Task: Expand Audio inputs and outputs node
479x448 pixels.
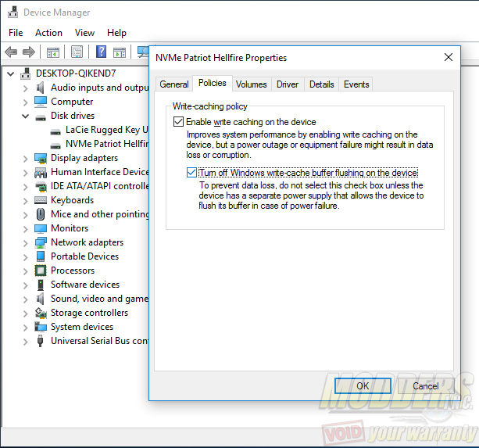Action: (x=25, y=88)
